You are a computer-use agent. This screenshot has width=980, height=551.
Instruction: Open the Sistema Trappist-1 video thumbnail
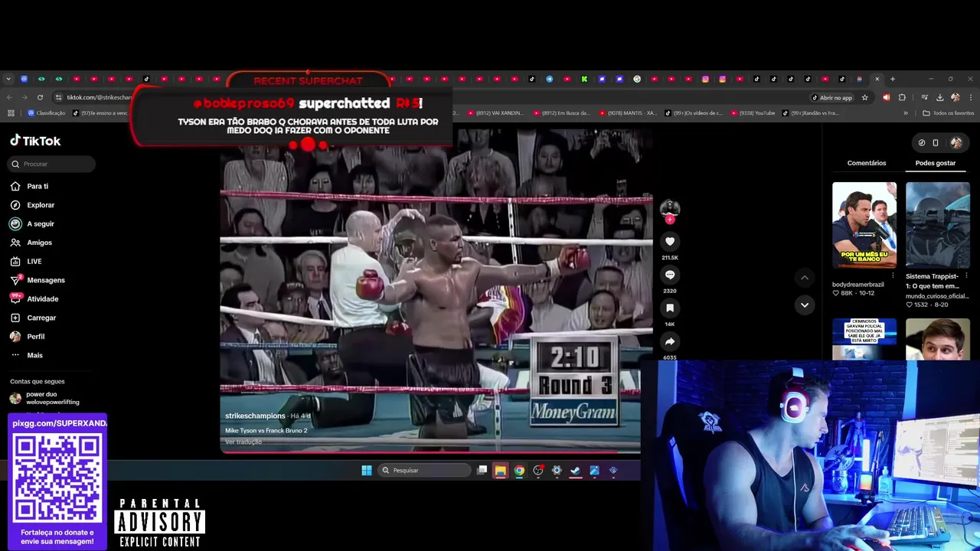[938, 225]
